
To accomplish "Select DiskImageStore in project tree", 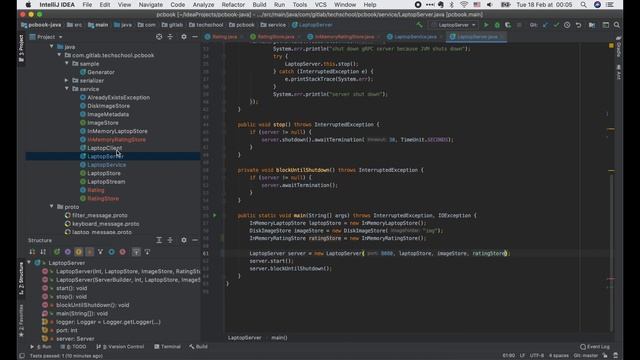I will 108,106.
